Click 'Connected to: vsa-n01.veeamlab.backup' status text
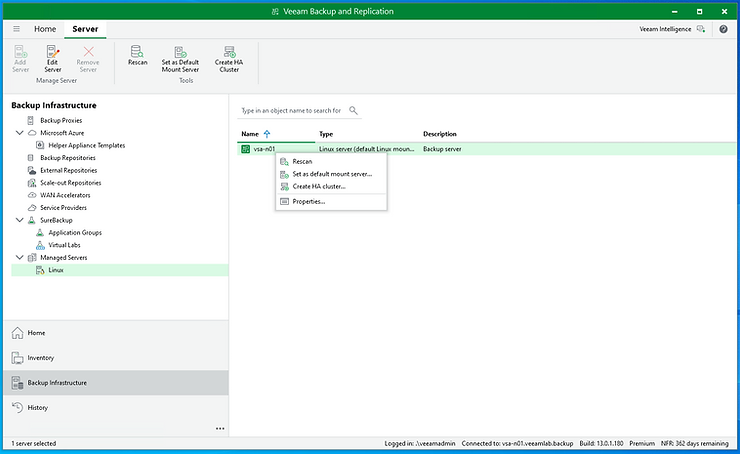The width and height of the screenshot is (740, 454). pos(517,444)
